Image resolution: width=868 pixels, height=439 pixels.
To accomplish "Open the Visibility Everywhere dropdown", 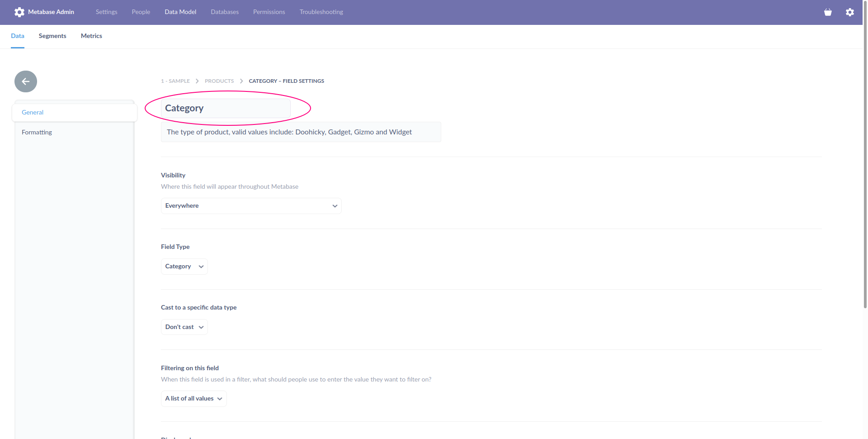I will pyautogui.click(x=251, y=206).
